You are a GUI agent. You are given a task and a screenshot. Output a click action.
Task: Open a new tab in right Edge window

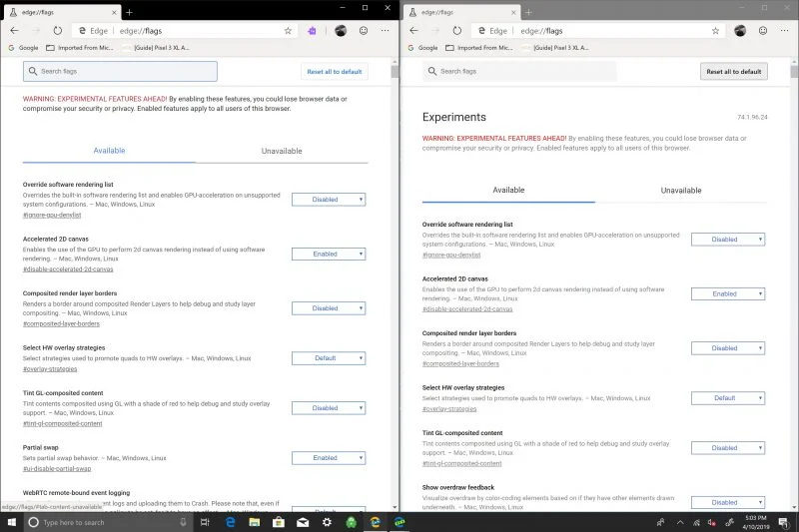(529, 12)
